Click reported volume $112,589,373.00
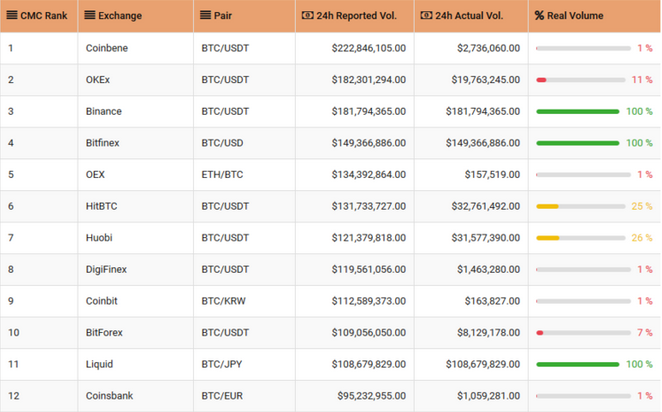Viewport: 662px width, 412px height. point(369,301)
